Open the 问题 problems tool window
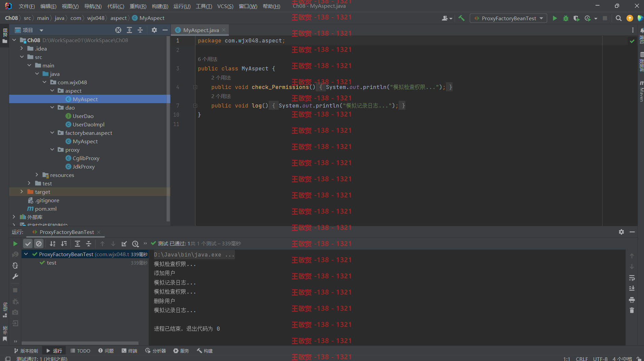 [x=106, y=351]
